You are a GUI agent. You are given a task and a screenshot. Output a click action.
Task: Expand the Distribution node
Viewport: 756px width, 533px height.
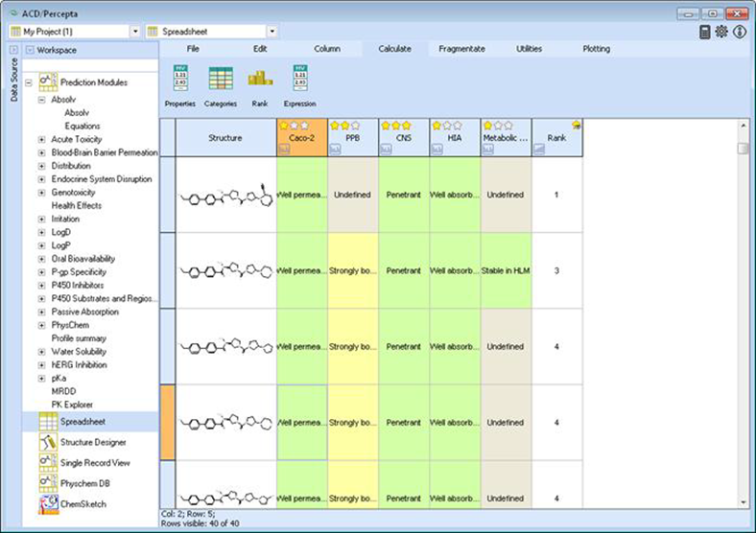(41, 166)
